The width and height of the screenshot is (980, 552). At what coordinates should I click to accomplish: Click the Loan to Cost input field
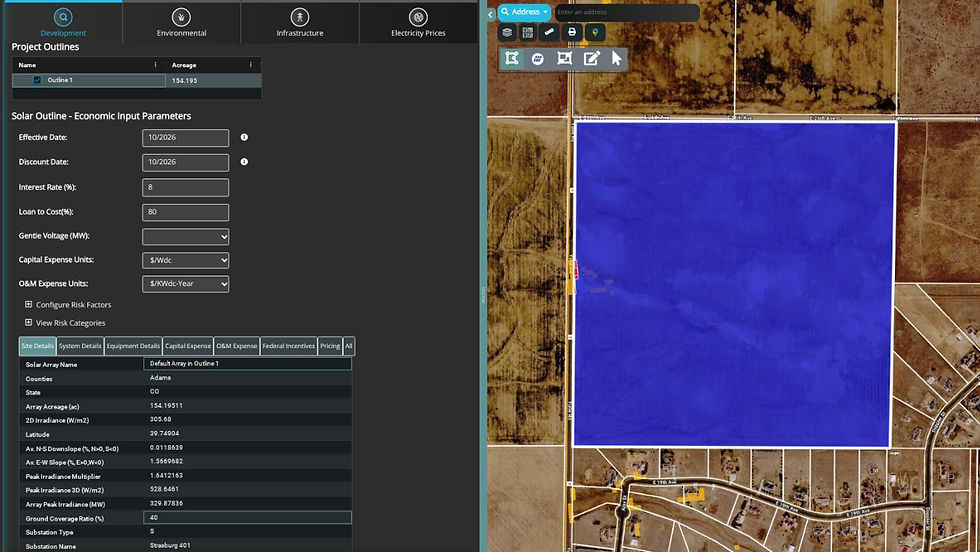point(186,213)
